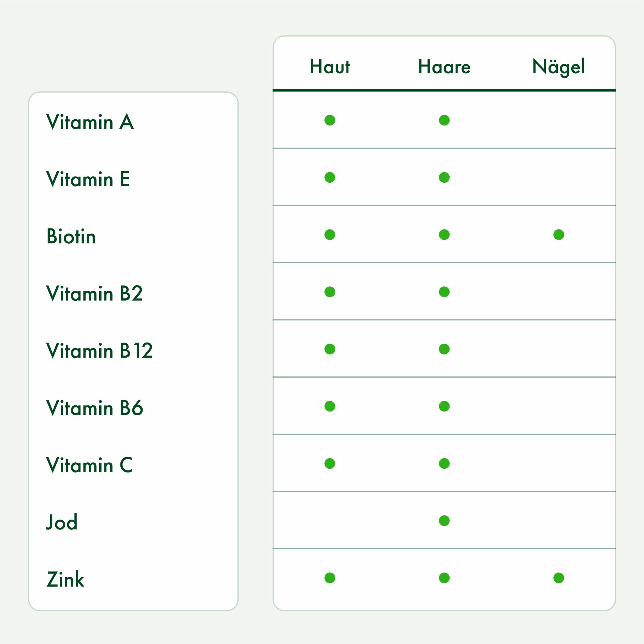Click the Jod label
This screenshot has height=644, width=644.
62,522
